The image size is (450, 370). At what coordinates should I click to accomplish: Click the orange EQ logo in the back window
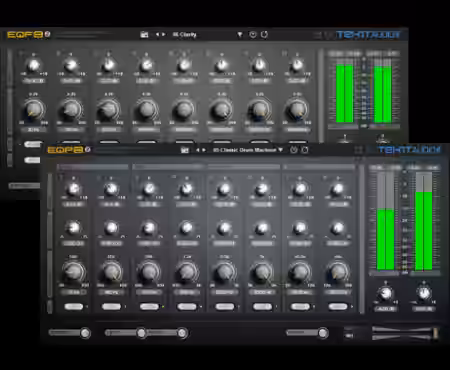[25, 35]
